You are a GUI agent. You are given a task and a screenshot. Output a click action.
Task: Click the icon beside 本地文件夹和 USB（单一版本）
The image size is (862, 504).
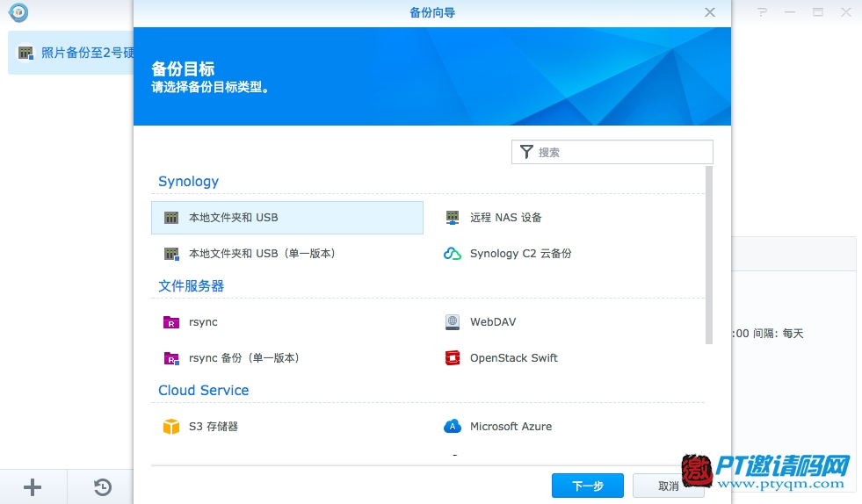tap(171, 254)
